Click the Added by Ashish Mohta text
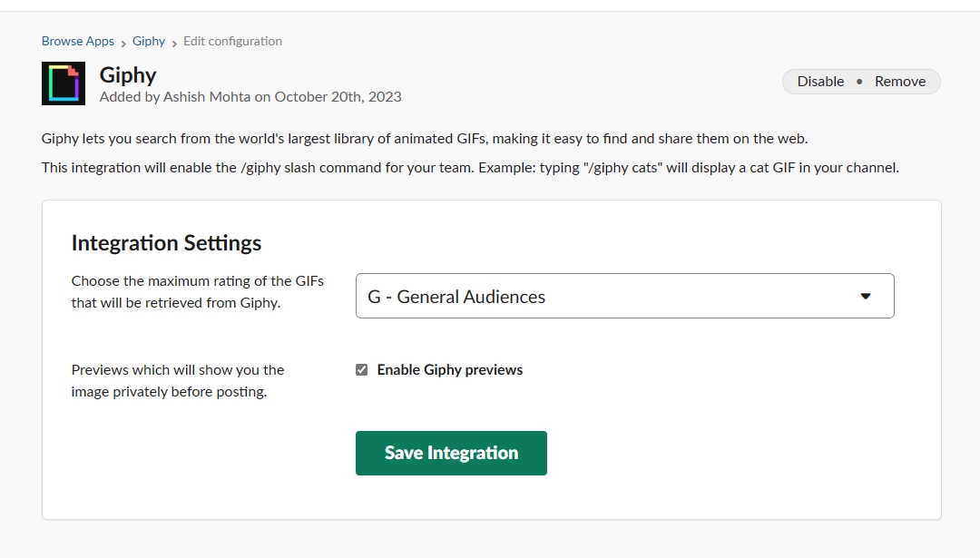The height and width of the screenshot is (558, 980). click(x=249, y=96)
